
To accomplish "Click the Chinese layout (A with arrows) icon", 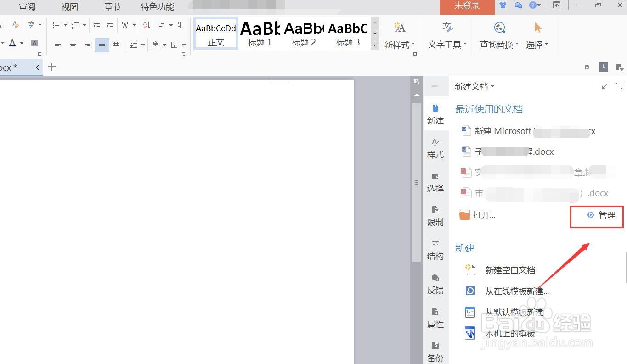I will [125, 25].
